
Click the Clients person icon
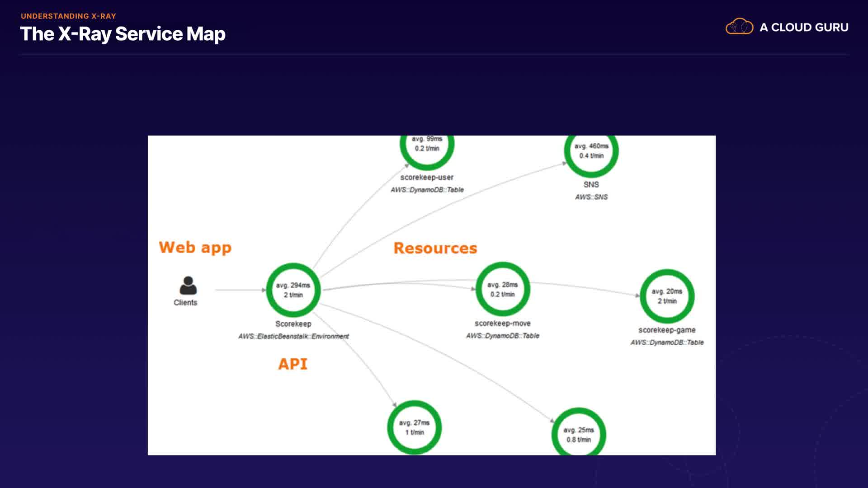[188, 286]
